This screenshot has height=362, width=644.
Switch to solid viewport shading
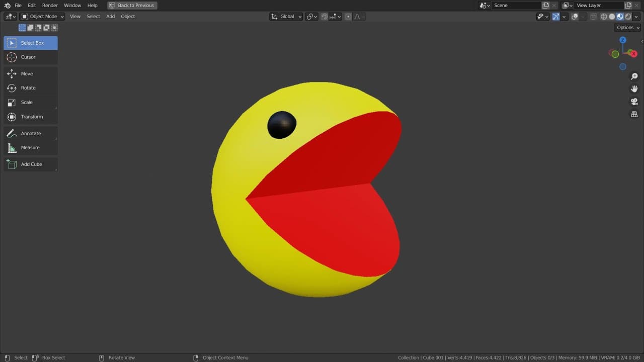click(612, 17)
